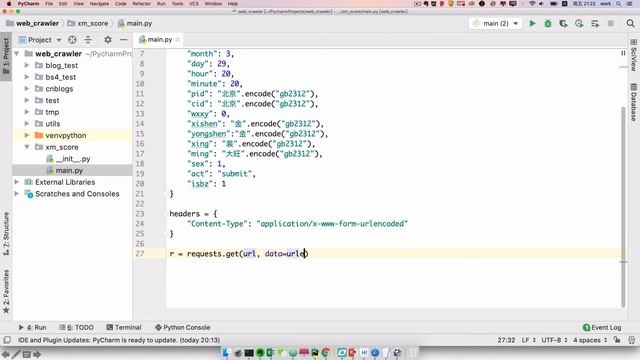
Task: Open the inspections profile icon
Action: pos(632,340)
